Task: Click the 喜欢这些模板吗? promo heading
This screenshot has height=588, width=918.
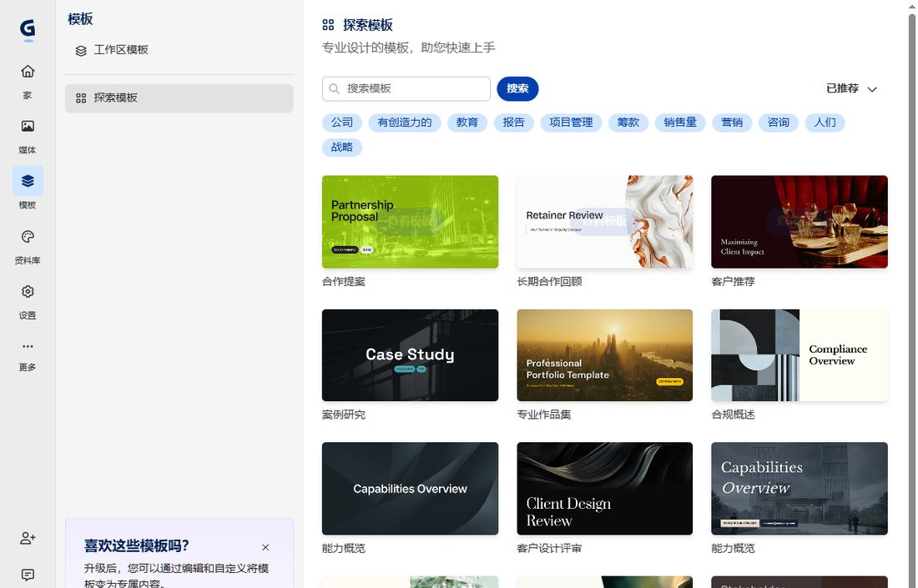Action: coord(136,545)
